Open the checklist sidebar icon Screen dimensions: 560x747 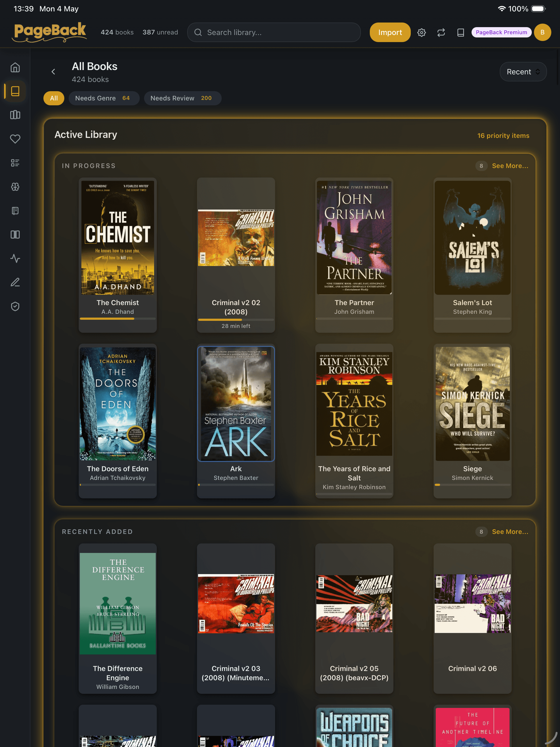[15, 163]
